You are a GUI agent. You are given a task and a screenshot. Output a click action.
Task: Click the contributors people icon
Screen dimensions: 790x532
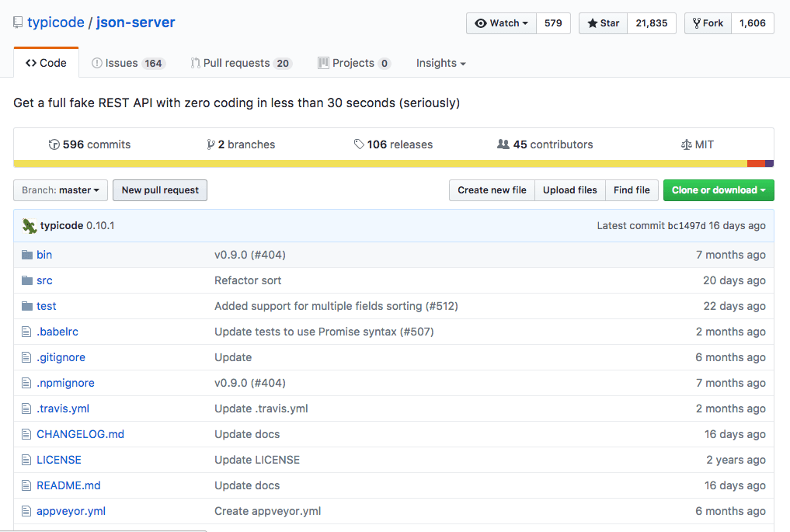click(x=503, y=144)
